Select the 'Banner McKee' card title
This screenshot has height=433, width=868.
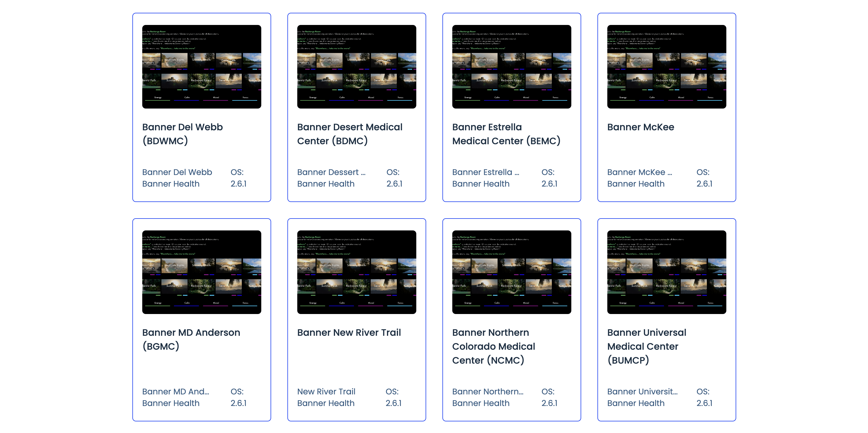coord(641,127)
